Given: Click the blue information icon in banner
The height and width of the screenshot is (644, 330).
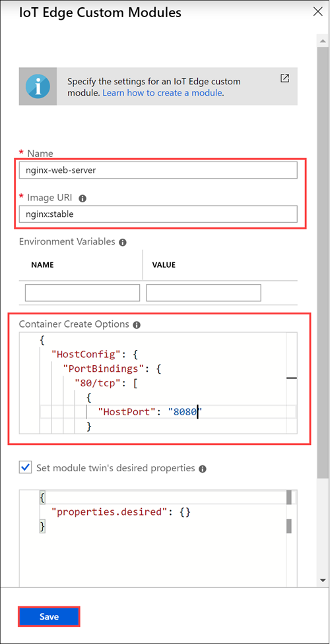Looking at the screenshot, I should 38,86.
